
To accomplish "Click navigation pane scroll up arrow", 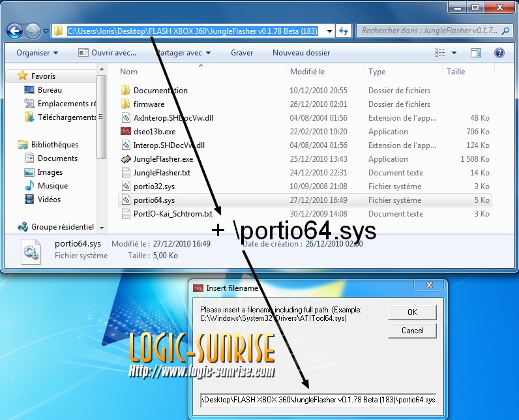I will (x=102, y=69).
